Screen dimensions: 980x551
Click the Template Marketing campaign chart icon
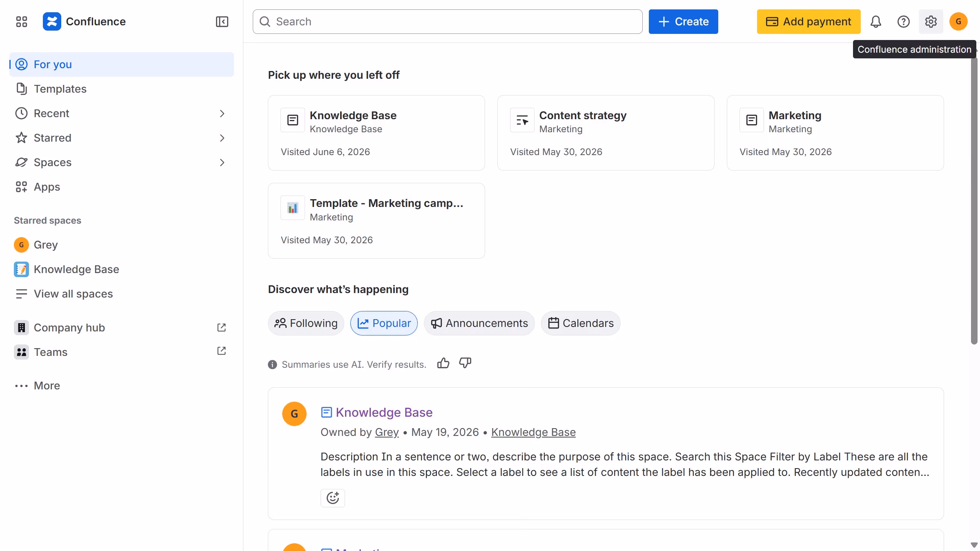[293, 208]
